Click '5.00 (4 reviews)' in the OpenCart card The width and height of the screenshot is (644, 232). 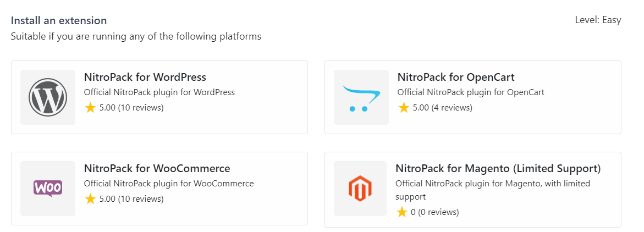(442, 108)
